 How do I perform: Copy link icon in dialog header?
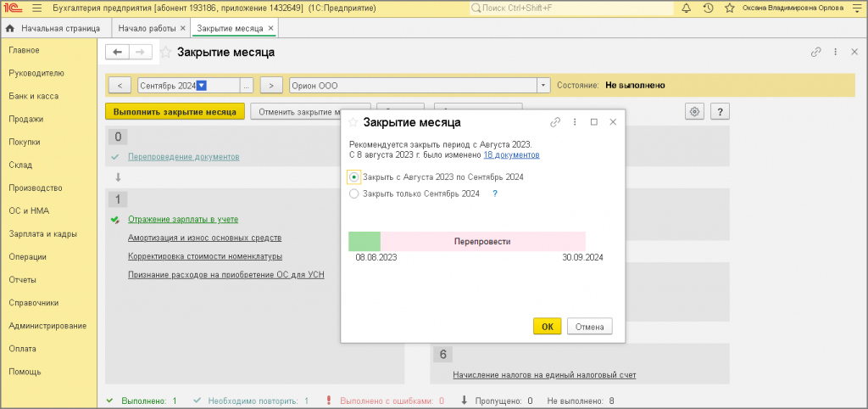[x=555, y=122]
